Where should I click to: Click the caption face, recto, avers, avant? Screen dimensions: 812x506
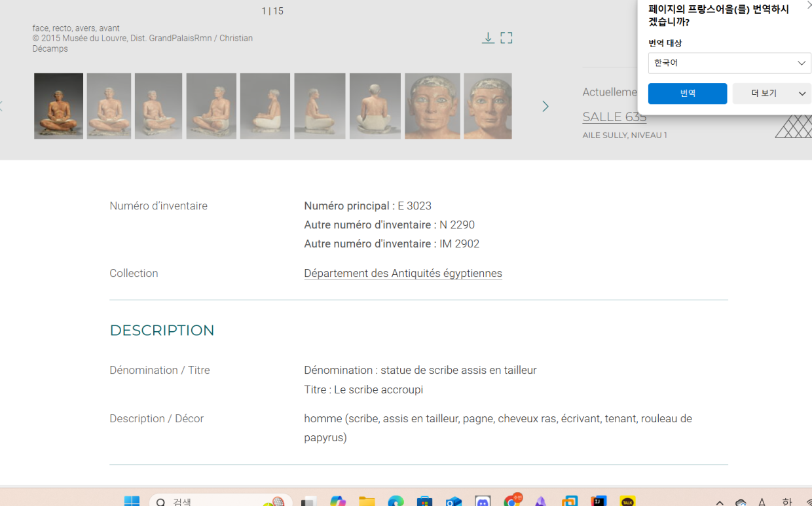76,28
